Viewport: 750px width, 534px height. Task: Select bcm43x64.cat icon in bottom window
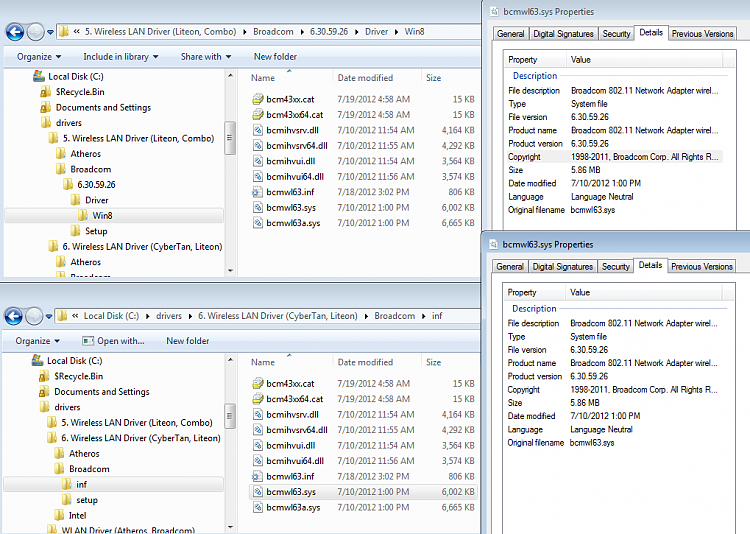click(258, 399)
